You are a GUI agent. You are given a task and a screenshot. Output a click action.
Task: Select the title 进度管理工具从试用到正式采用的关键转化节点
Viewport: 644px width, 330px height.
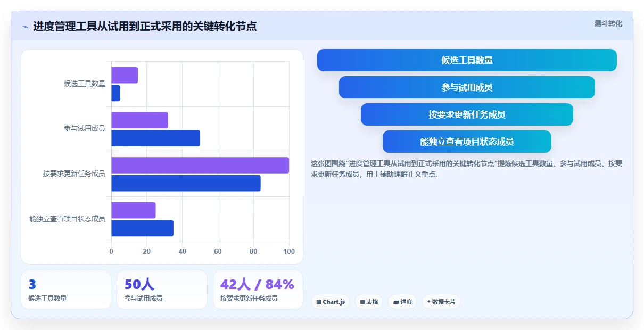(x=145, y=26)
